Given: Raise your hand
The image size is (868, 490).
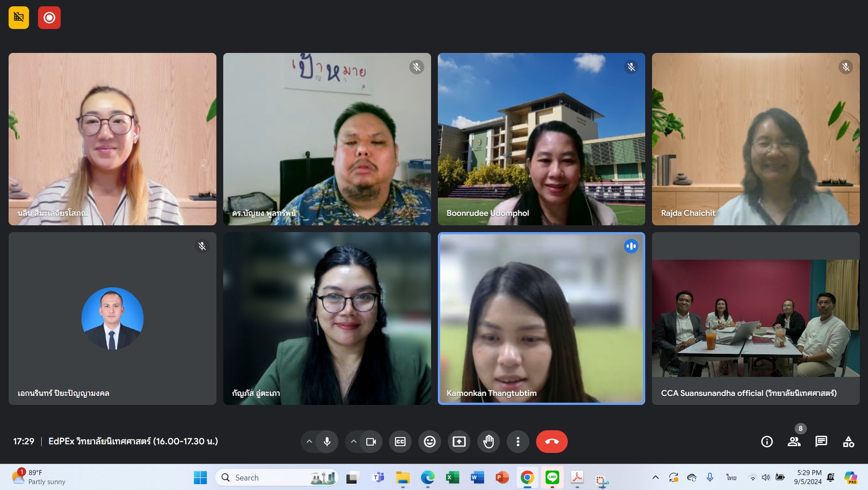Looking at the screenshot, I should pos(488,442).
